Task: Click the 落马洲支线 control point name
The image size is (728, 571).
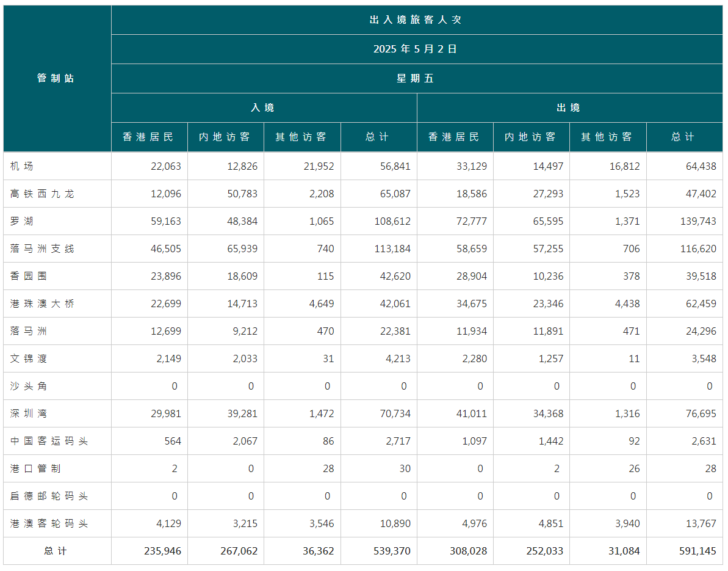Action: 42,249
